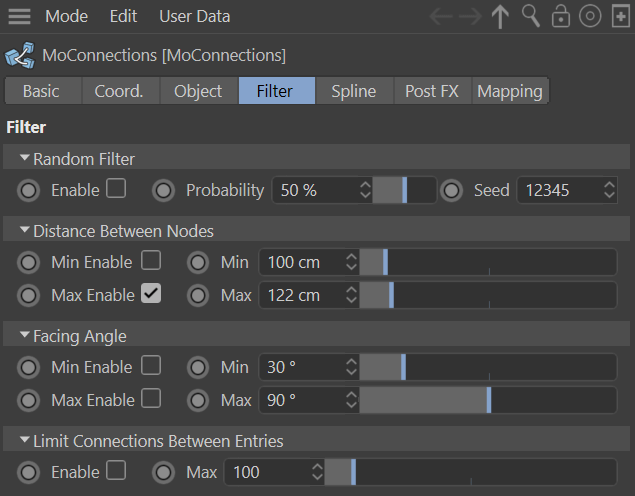
Task: Click the Probability slider bar
Action: click(404, 190)
